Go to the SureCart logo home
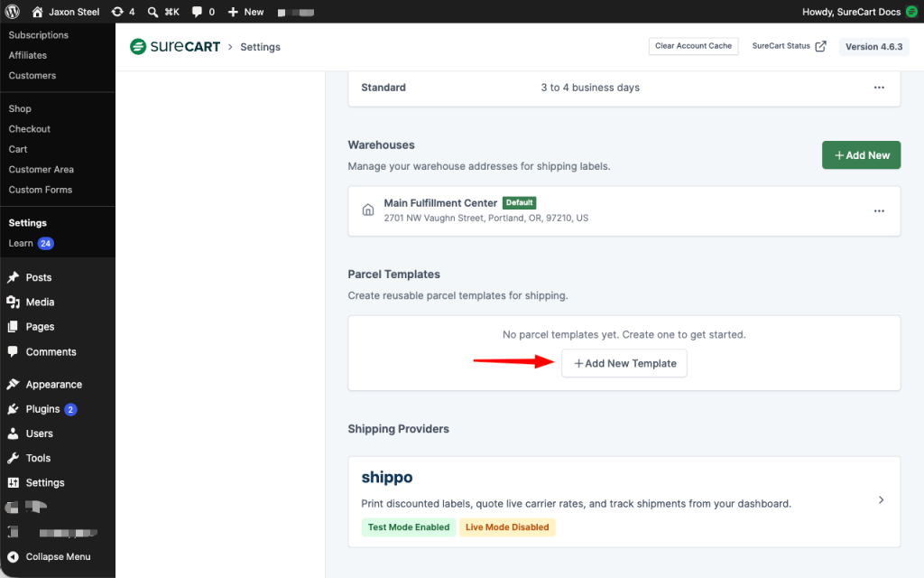This screenshot has height=578, width=924. pyautogui.click(x=175, y=47)
